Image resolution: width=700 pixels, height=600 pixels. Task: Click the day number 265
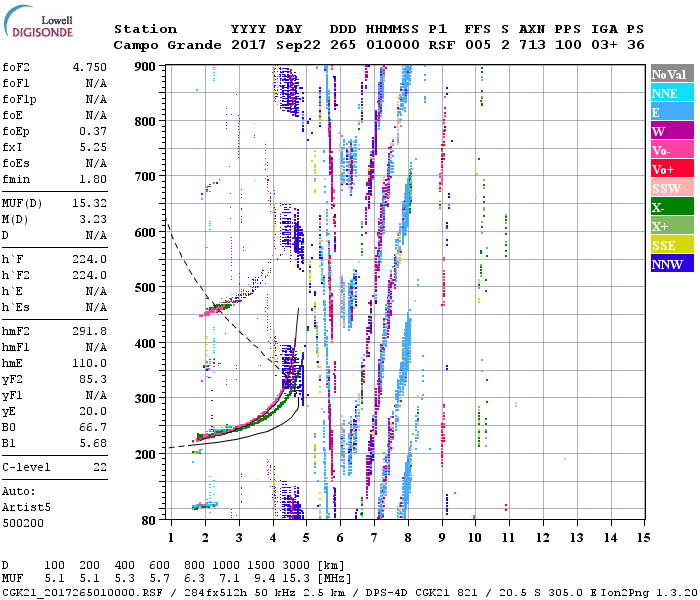(343, 45)
